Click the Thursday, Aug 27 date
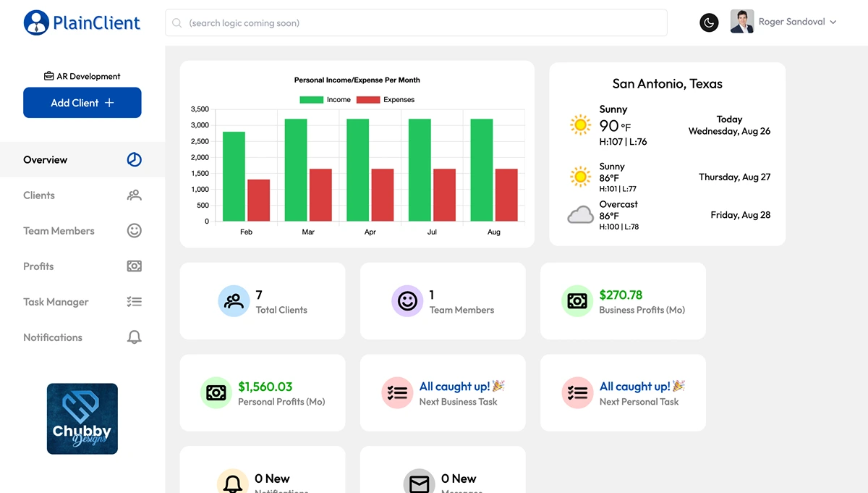 (x=734, y=177)
